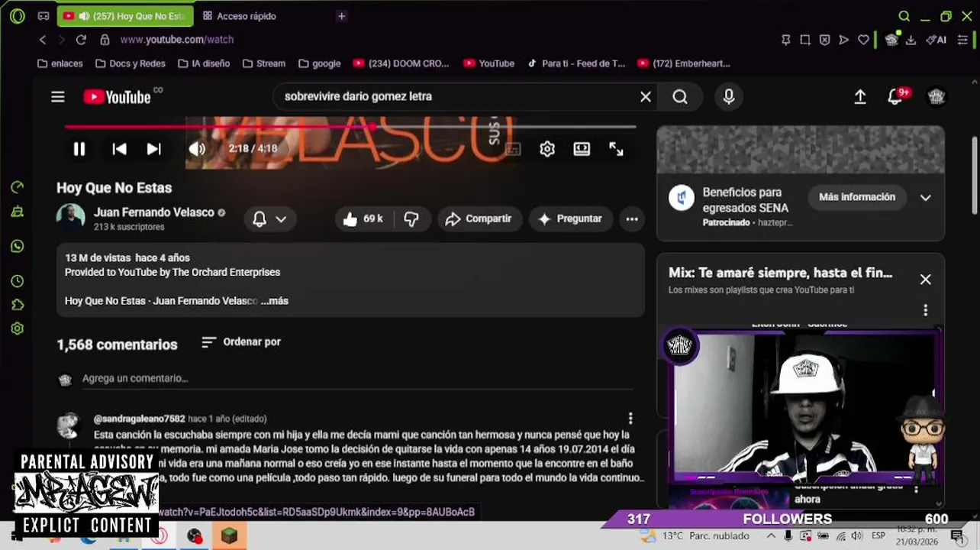
Task: Click the Compartir share button
Action: coord(479,219)
